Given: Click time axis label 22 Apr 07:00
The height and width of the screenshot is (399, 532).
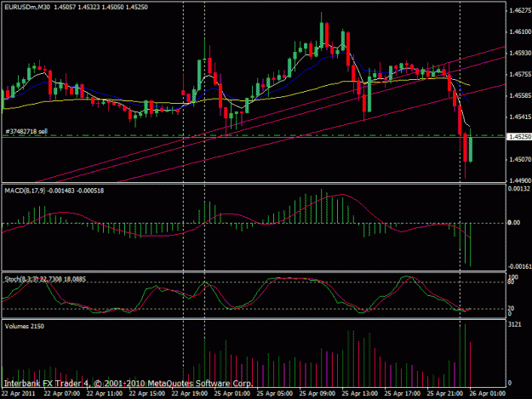Looking at the screenshot, I should tap(62, 394).
